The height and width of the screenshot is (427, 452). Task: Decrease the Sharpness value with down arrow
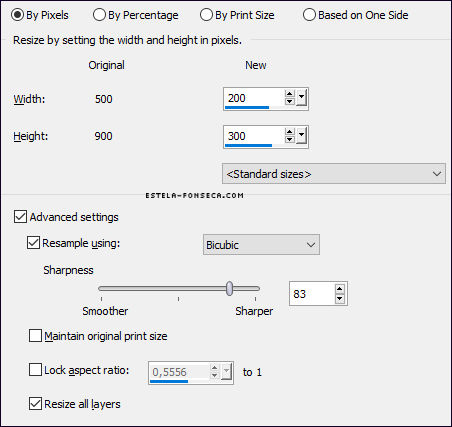[x=339, y=298]
